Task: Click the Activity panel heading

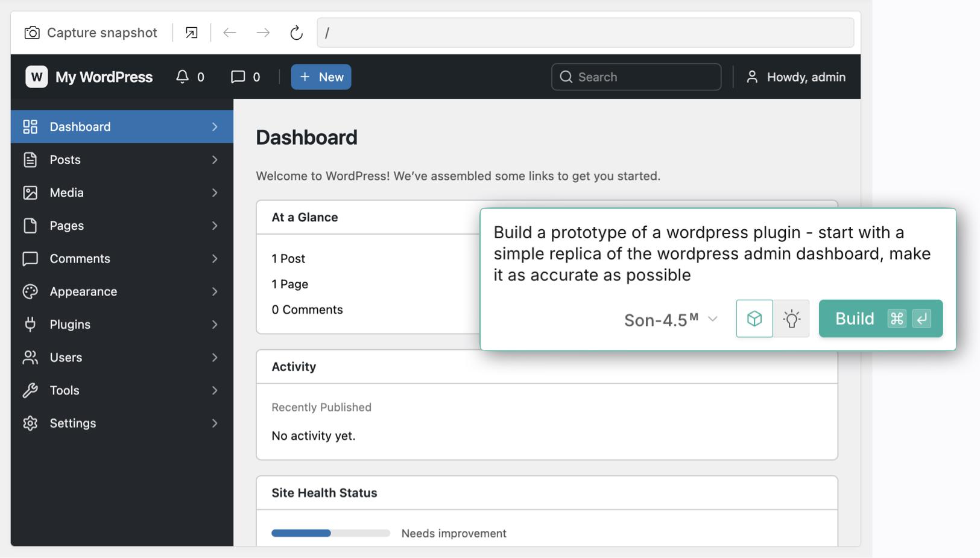Action: pos(294,367)
